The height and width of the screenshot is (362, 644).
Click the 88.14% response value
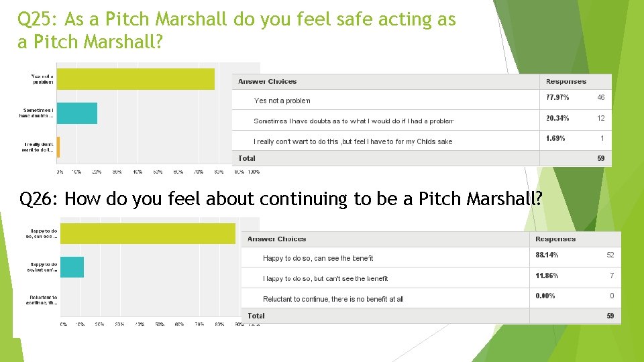click(547, 255)
